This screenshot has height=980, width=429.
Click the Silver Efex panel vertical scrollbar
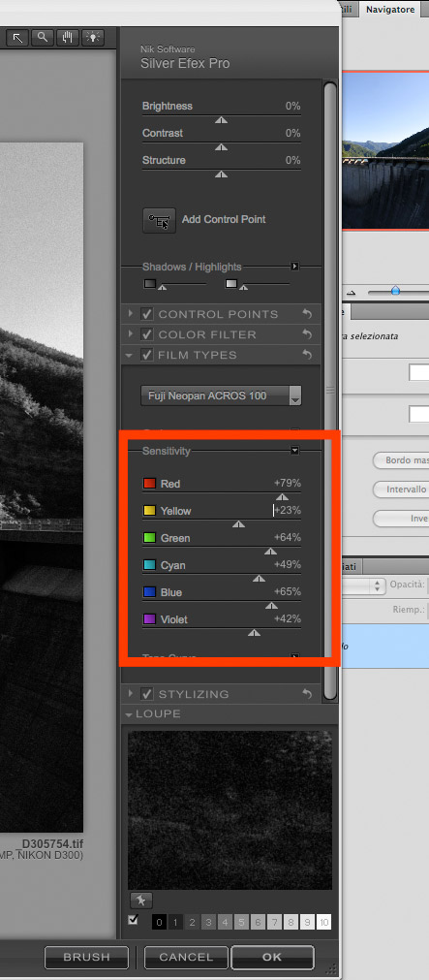coord(331,391)
